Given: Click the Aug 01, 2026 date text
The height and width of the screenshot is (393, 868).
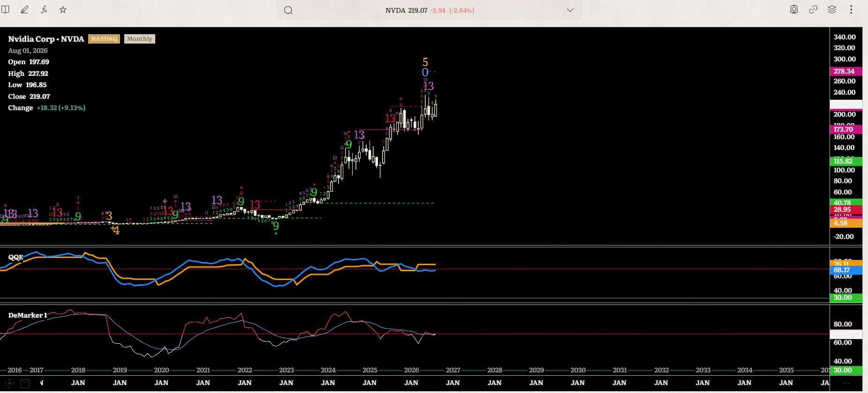Looking at the screenshot, I should [x=28, y=51].
